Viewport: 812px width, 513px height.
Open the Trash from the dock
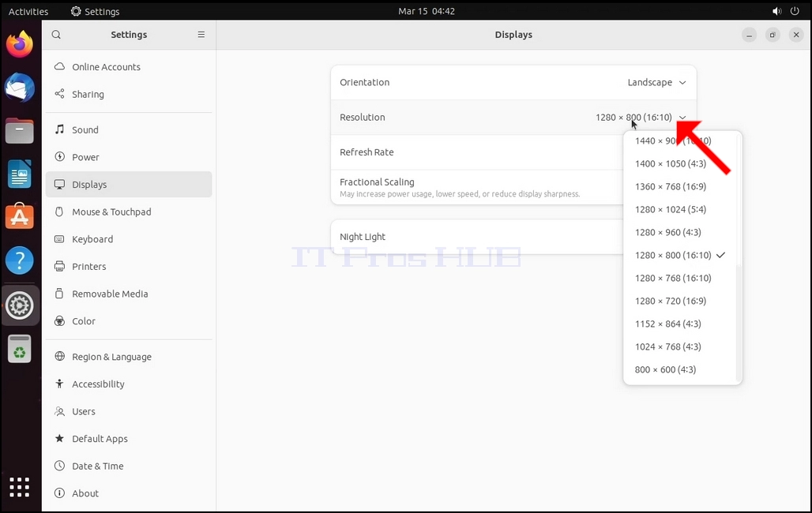click(x=20, y=348)
